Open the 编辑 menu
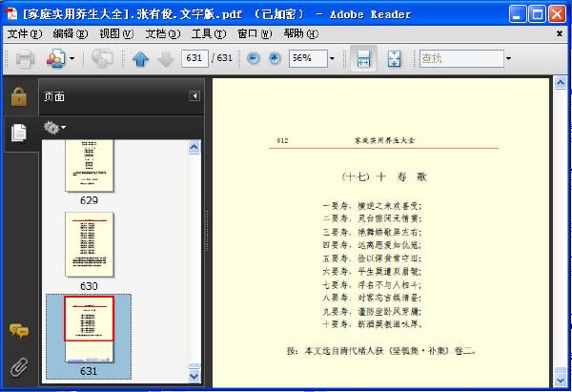 click(70, 34)
